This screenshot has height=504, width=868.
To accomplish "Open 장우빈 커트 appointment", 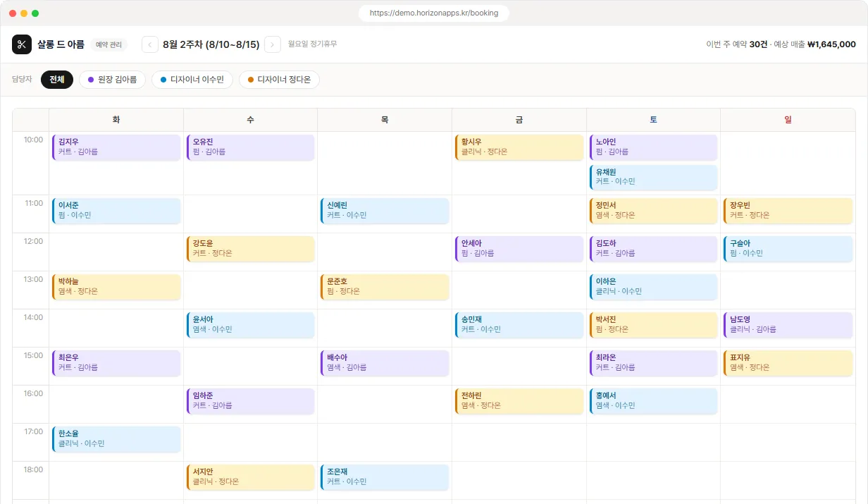I will click(x=788, y=211).
